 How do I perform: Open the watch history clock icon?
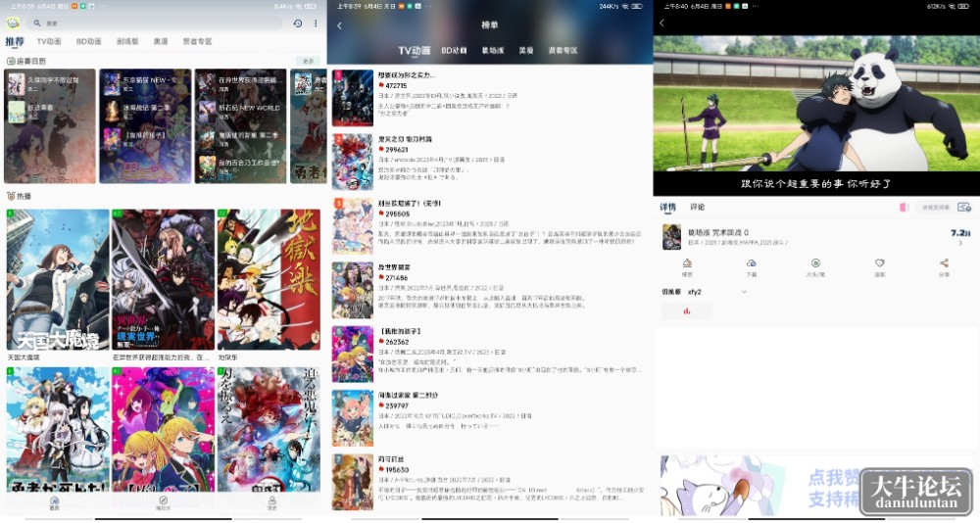click(x=298, y=24)
